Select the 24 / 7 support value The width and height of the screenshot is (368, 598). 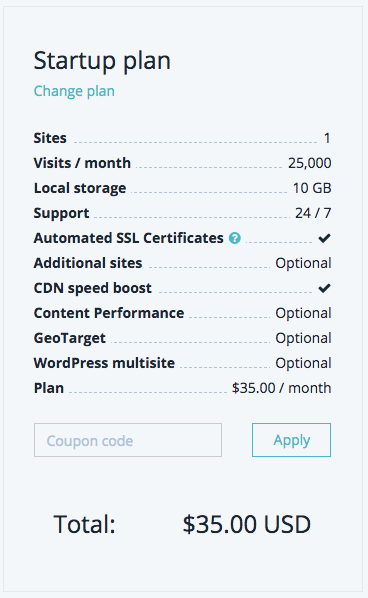[313, 213]
